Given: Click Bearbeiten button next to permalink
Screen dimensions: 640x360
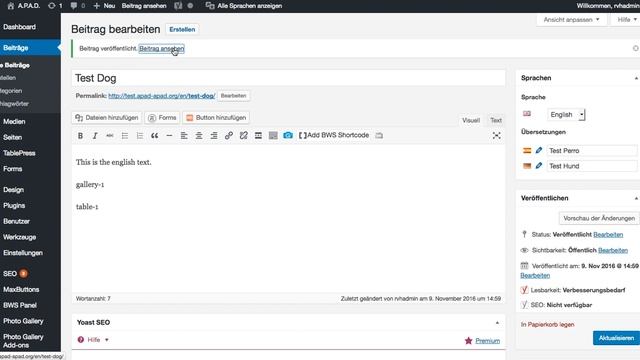Looking at the screenshot, I should (x=233, y=96).
